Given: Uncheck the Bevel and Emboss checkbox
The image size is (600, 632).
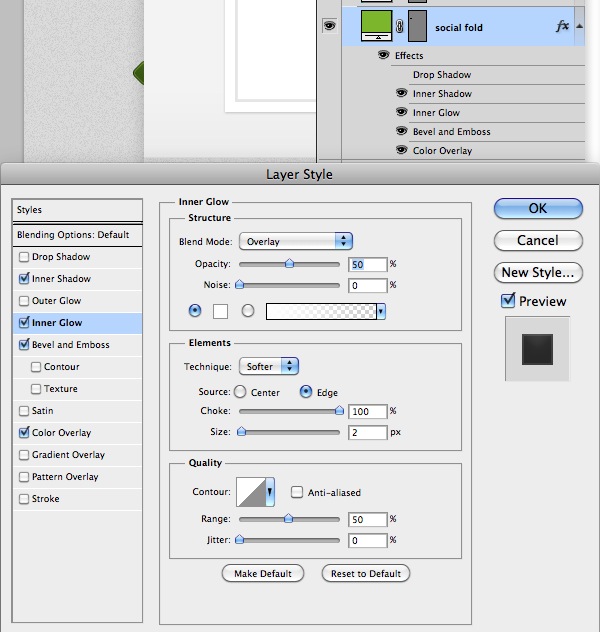Looking at the screenshot, I should [24, 345].
